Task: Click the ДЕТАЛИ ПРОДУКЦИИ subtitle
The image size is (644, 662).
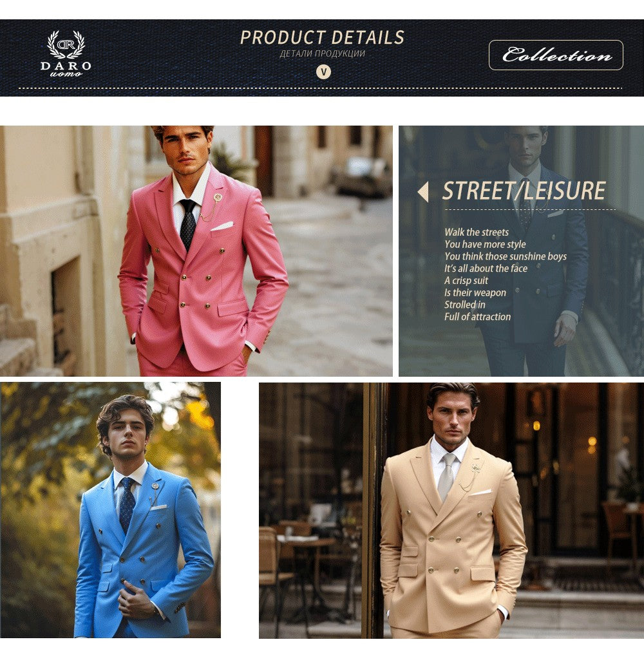Action: (x=322, y=53)
